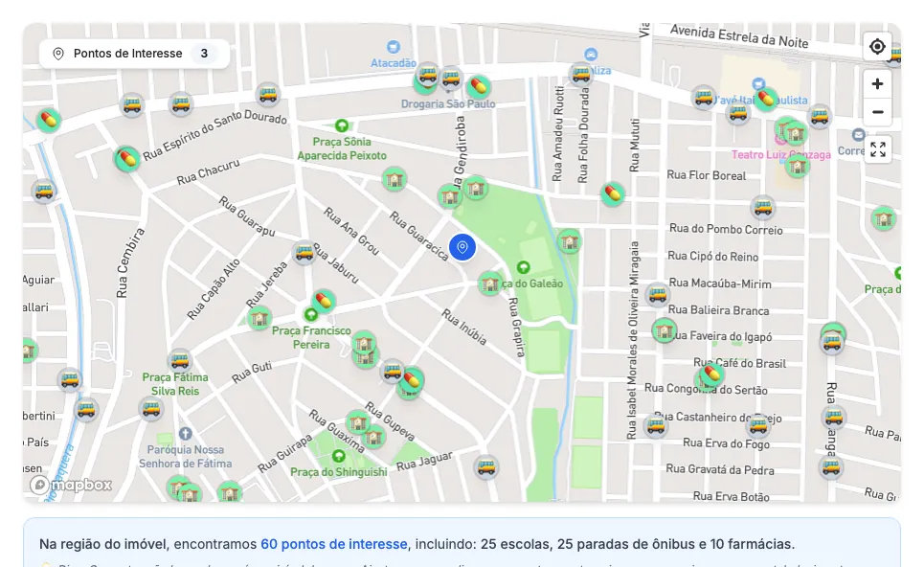Click the blue property location pin

[x=462, y=247]
